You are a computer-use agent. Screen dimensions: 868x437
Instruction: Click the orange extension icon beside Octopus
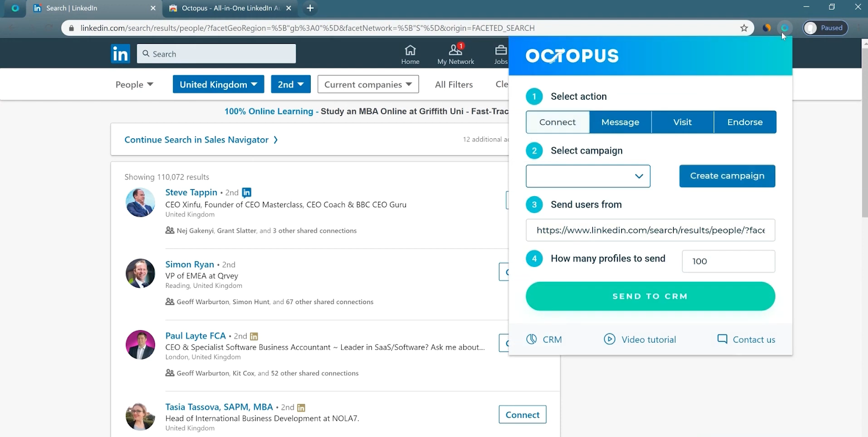pos(767,28)
